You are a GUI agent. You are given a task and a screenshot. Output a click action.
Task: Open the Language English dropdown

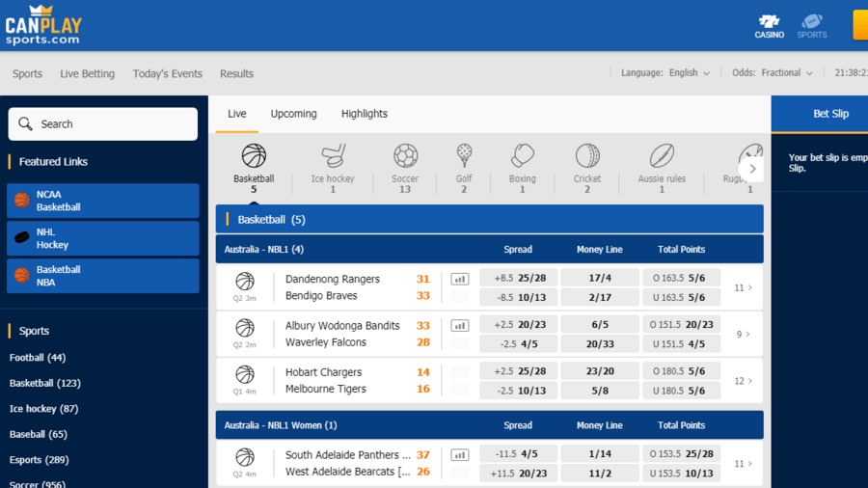pos(689,73)
